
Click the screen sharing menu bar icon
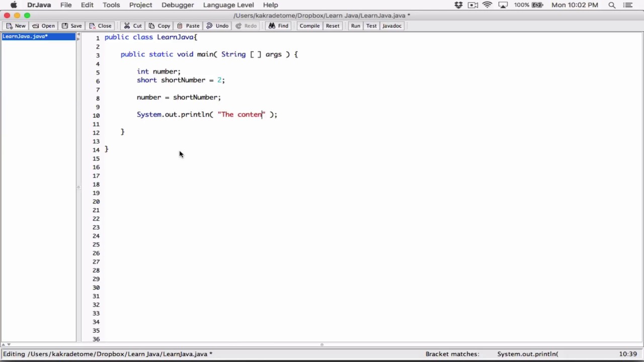tap(473, 5)
